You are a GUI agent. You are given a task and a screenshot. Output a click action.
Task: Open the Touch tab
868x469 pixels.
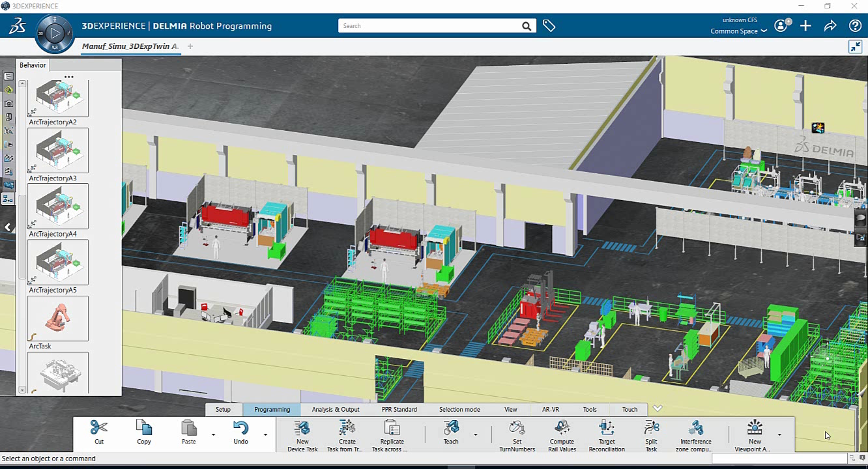[x=629, y=410]
